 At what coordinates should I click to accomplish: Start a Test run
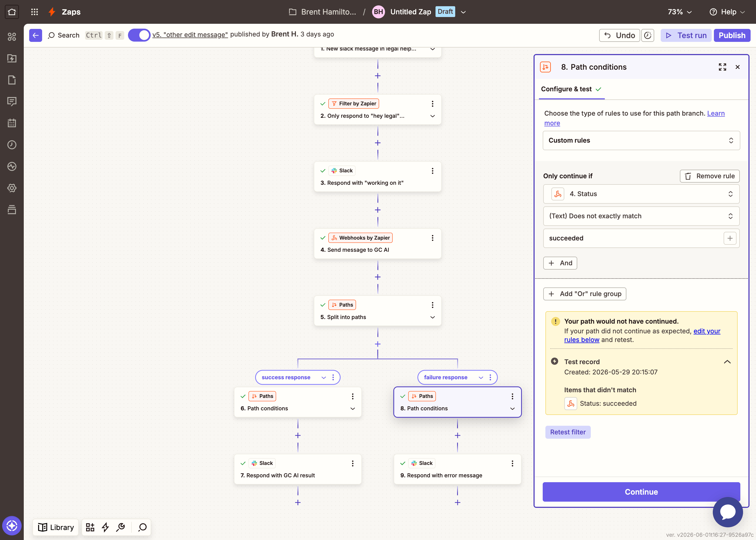[686, 35]
